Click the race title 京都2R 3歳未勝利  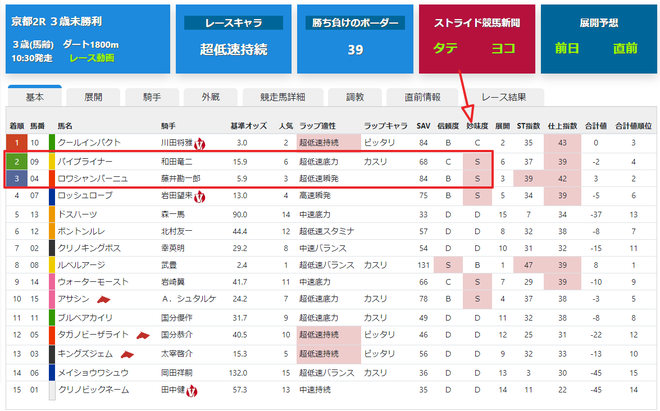click(56, 21)
